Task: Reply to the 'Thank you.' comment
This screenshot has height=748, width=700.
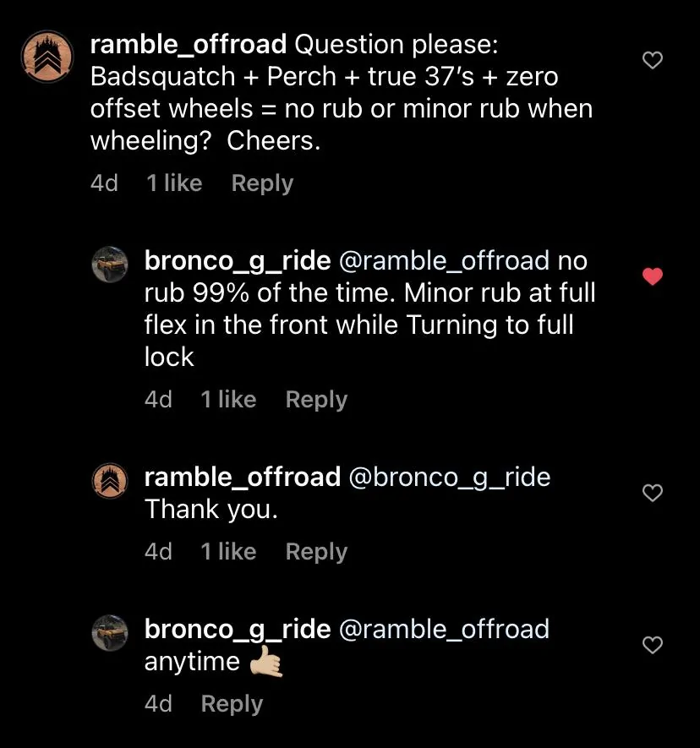Action: pos(316,552)
